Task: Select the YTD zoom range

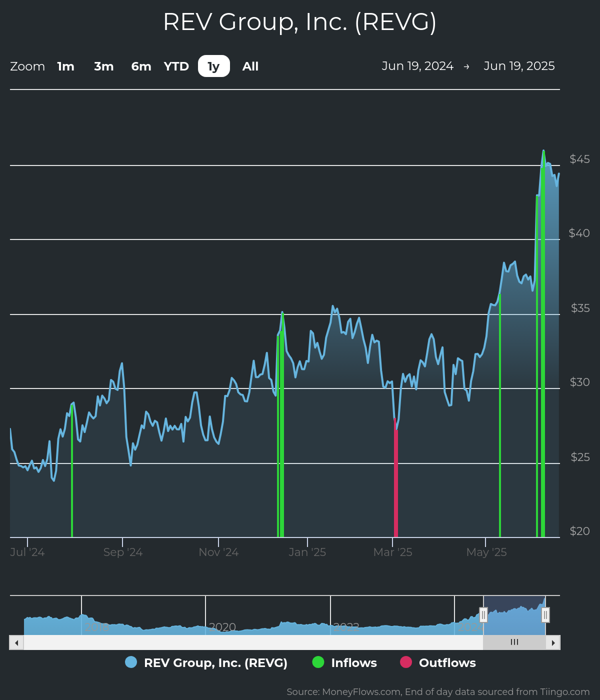Action: click(x=176, y=66)
